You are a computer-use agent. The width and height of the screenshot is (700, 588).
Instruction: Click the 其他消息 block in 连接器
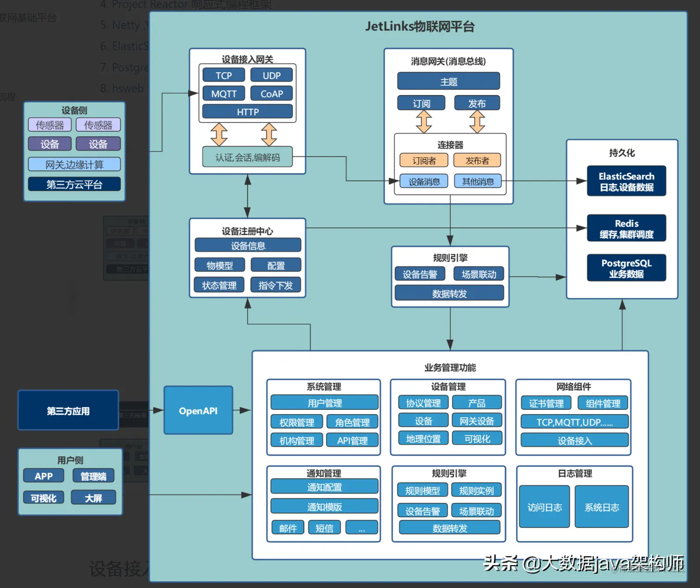coord(478,181)
